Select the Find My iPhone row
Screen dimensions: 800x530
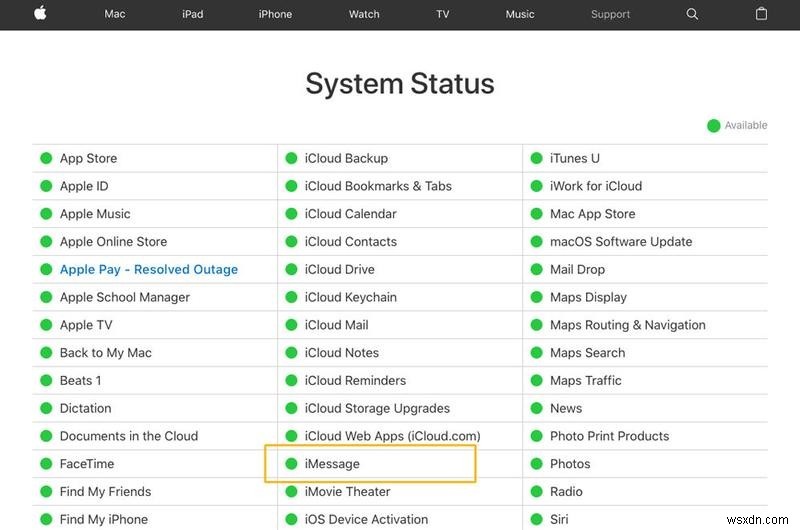103,520
